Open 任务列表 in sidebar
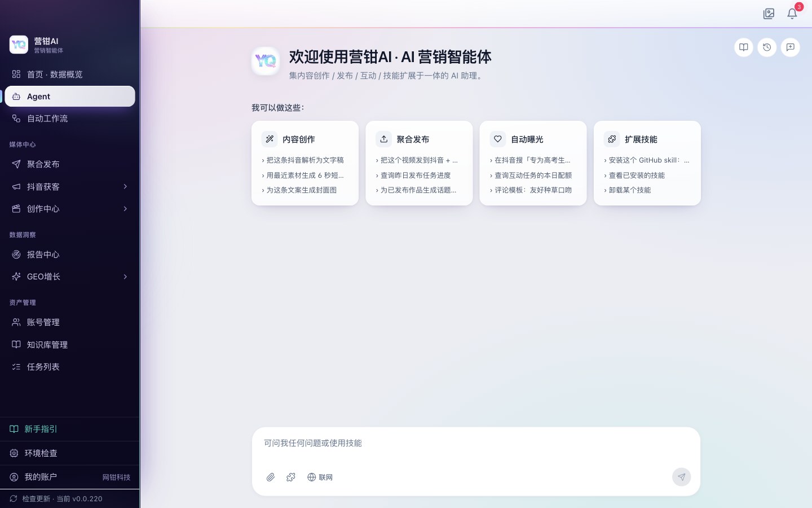The height and width of the screenshot is (508, 812). point(70,367)
